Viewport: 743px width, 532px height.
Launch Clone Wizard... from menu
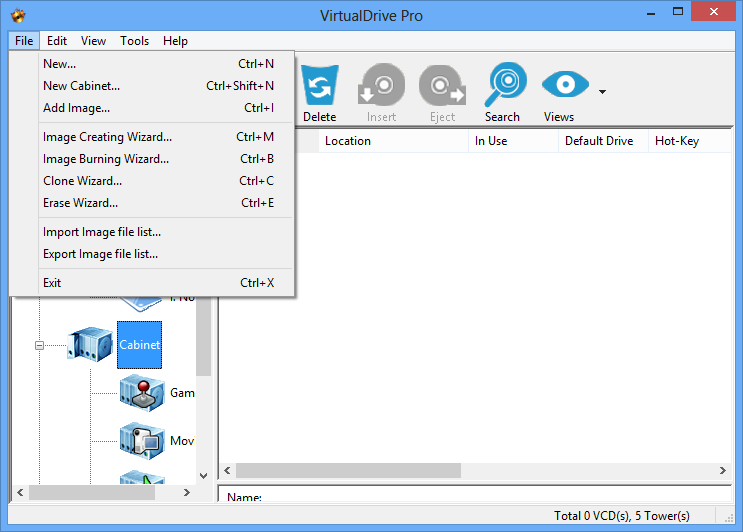click(152, 180)
